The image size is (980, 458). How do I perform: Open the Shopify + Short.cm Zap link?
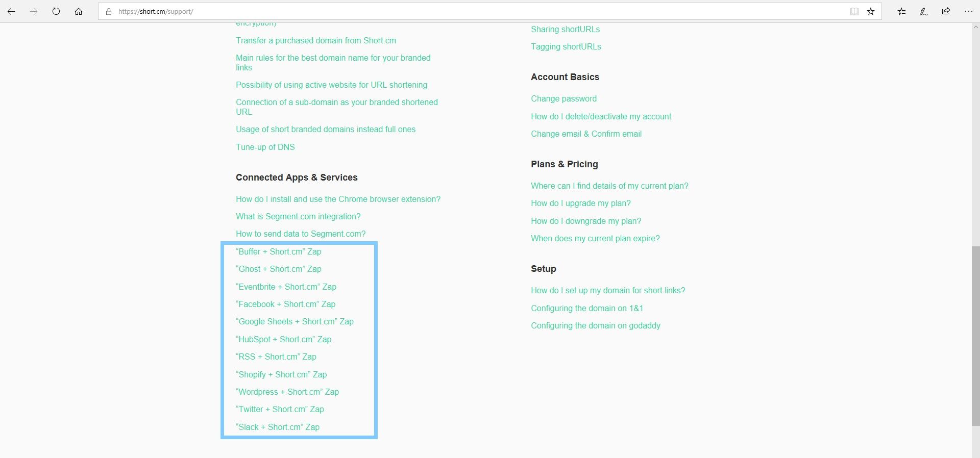click(281, 374)
